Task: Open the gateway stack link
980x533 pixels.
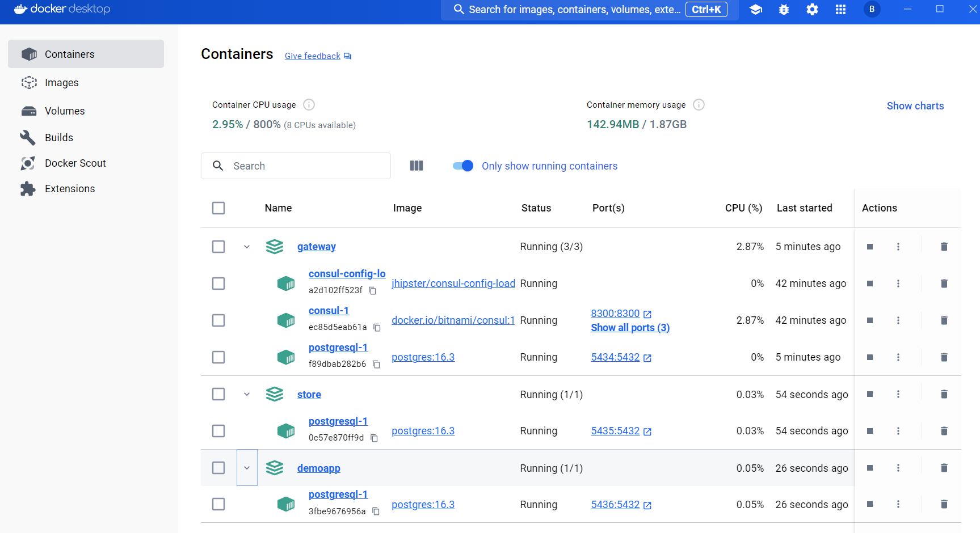Action: tap(316, 247)
